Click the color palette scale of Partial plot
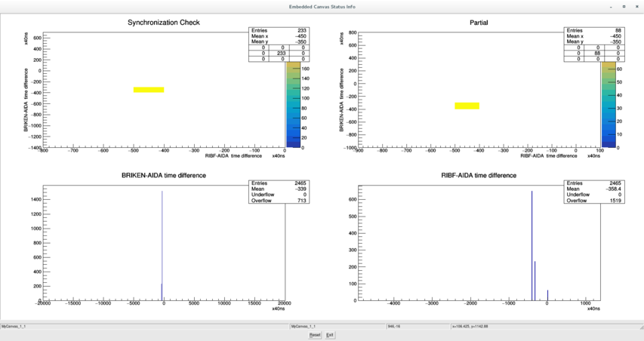The image size is (644, 341). [608, 106]
